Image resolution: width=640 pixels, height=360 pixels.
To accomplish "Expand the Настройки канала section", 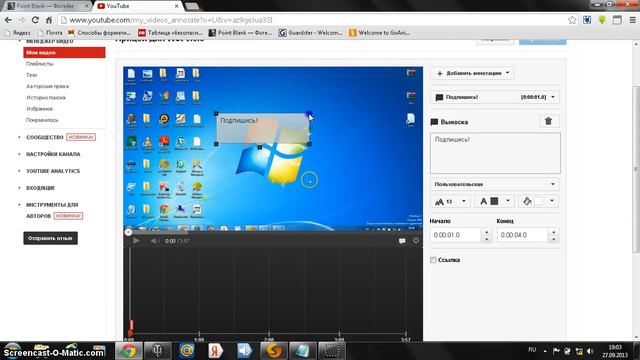I will [x=53, y=154].
